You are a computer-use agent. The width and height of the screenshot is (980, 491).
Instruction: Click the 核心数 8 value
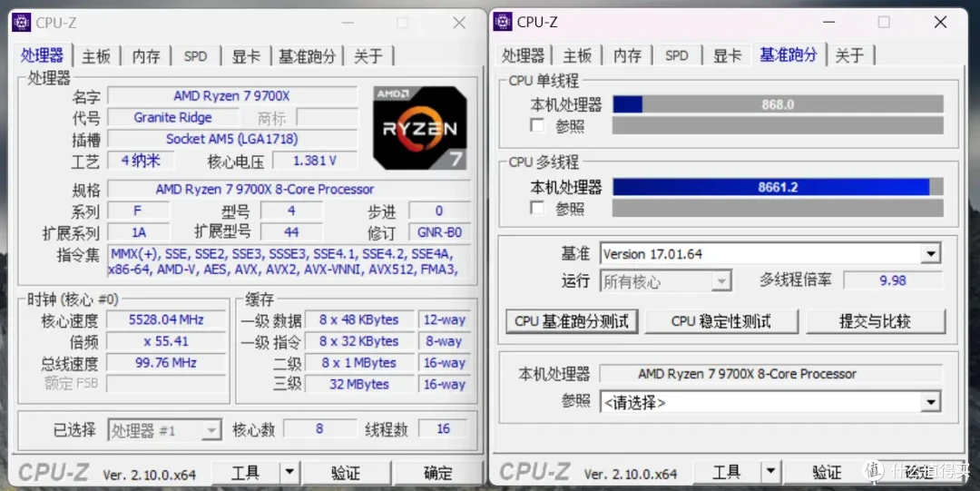tap(319, 429)
